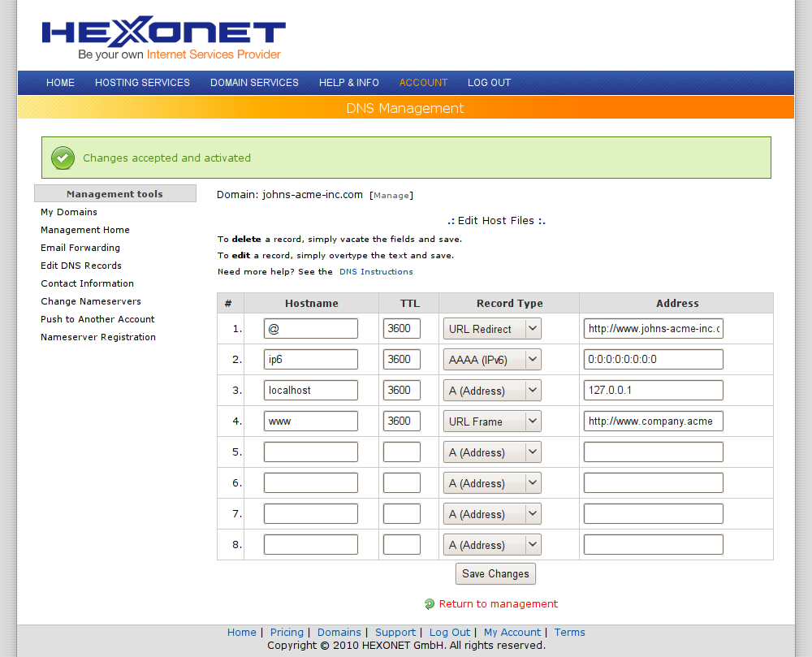Open Nameserver Registration page
The image size is (812, 657).
(98, 337)
